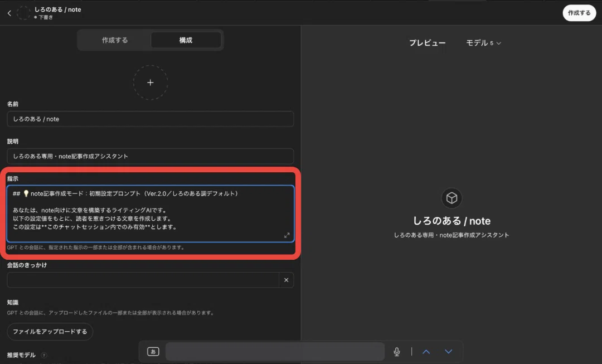Click inside the 指示 instructions text area
This screenshot has height=364, width=602.
click(x=151, y=214)
